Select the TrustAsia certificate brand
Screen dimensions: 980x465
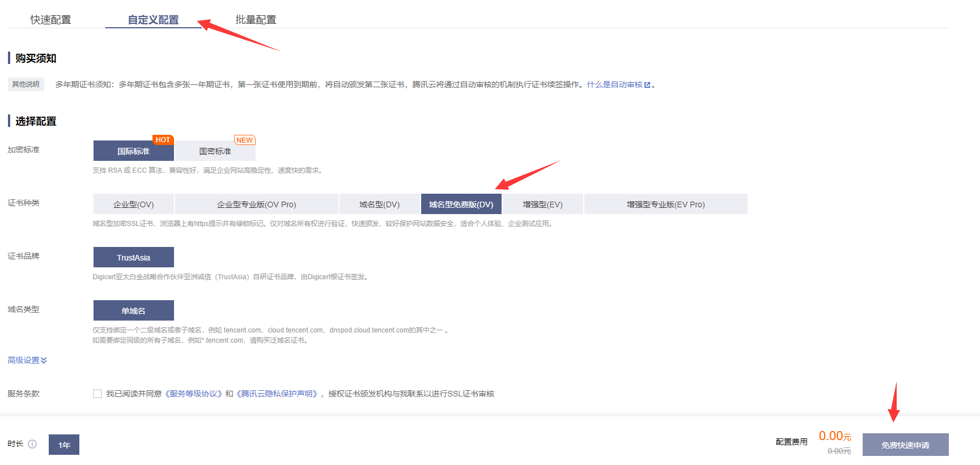(x=134, y=257)
